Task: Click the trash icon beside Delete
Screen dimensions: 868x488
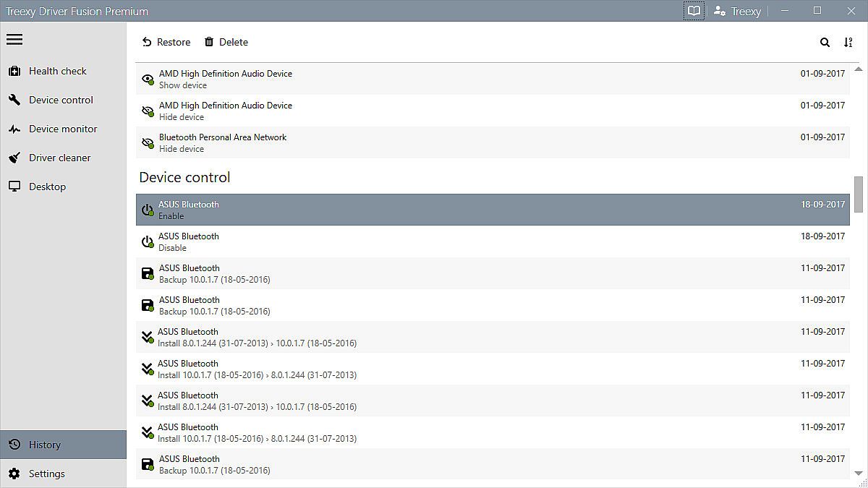Action: tap(209, 42)
